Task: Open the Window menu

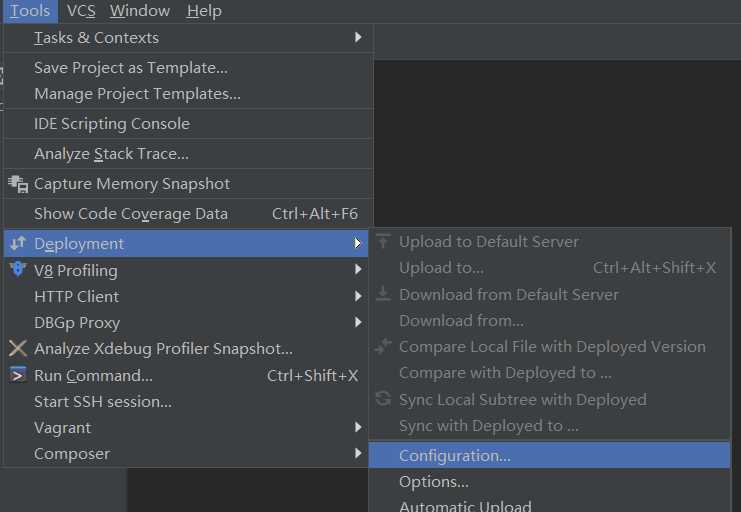Action: (x=140, y=11)
